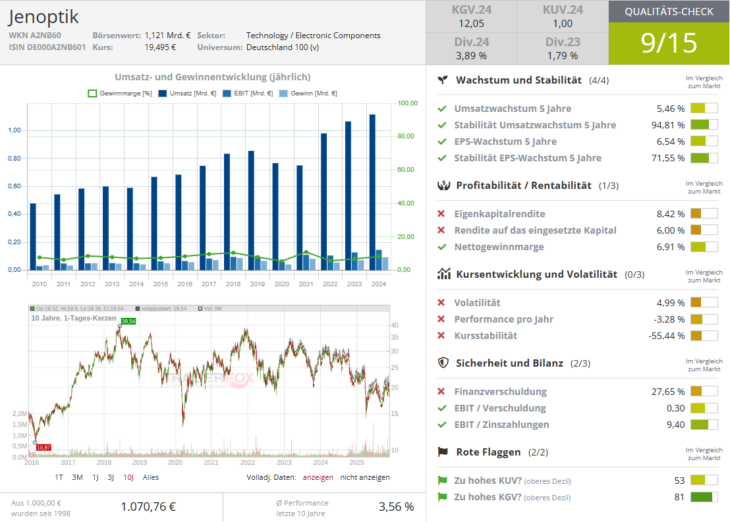Image resolution: width=730 pixels, height=522 pixels.
Task: Click the red X next to Eigenkapitalrendite
Action: [442, 213]
